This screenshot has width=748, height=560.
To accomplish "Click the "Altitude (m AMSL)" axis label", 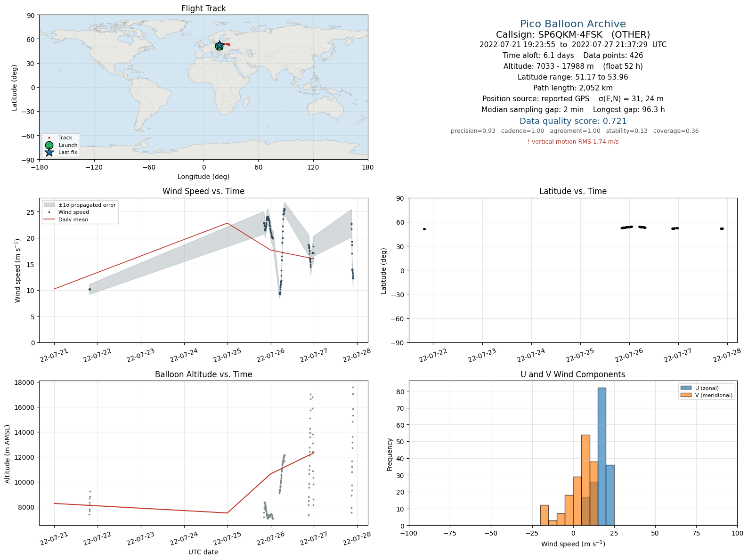I will [8, 454].
